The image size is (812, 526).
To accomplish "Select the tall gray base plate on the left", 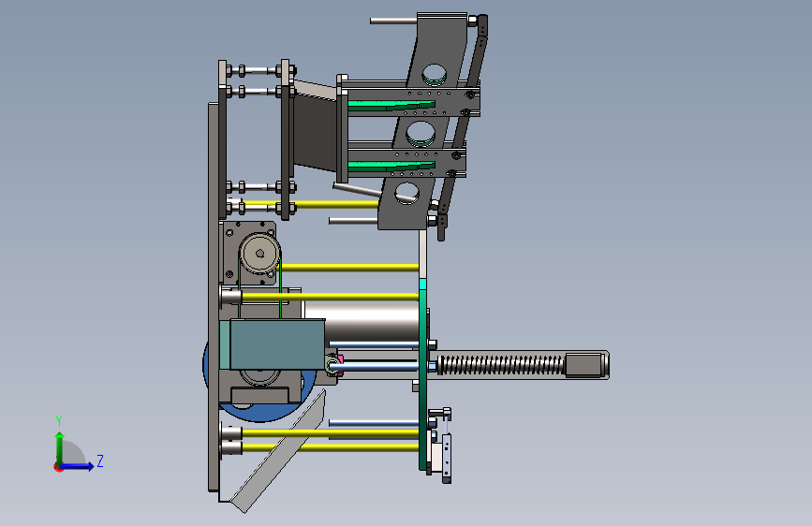I will click(x=214, y=297).
